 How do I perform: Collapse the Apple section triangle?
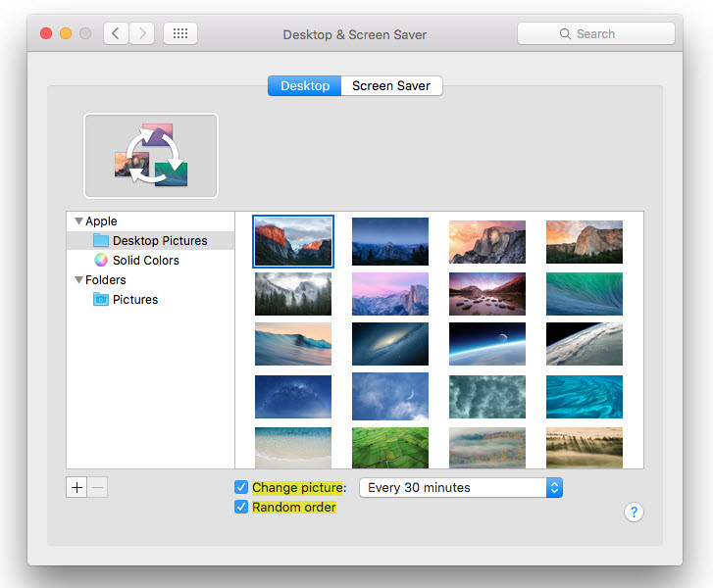click(x=78, y=221)
